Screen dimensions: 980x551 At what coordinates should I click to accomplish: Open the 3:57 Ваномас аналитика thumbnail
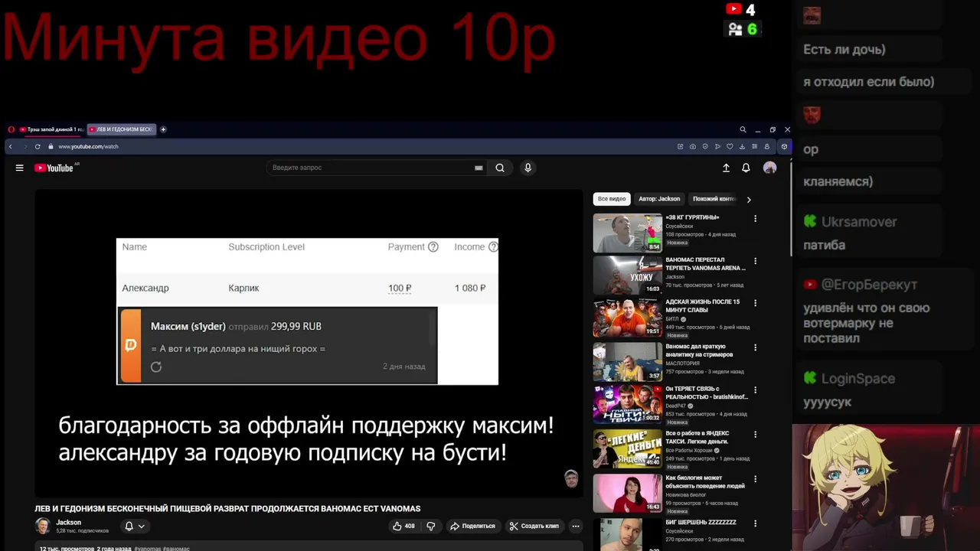(x=628, y=361)
